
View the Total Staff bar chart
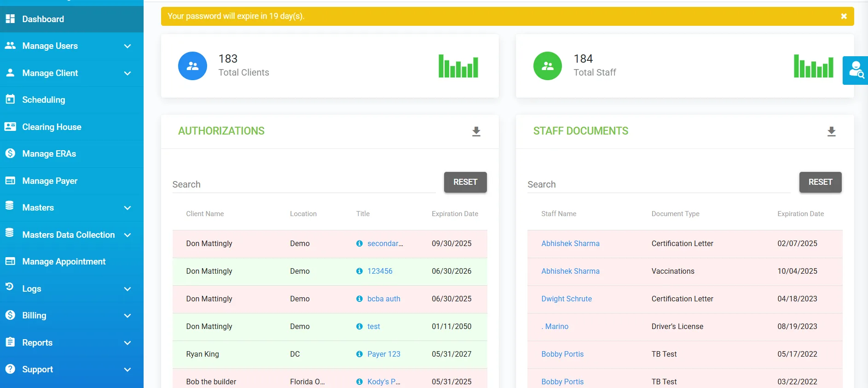tap(814, 66)
